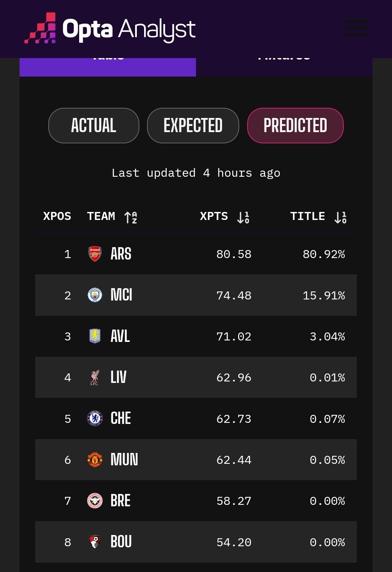
Task: Click the Opta Analyst logo
Action: [110, 29]
